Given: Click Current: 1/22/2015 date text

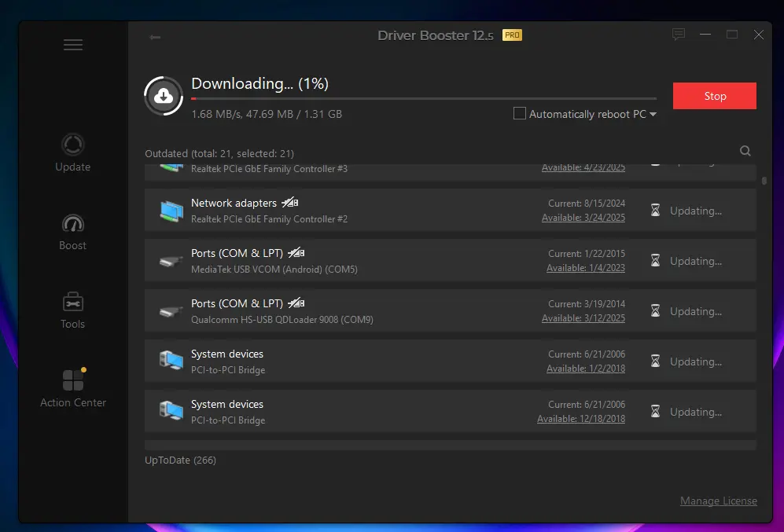Looking at the screenshot, I should 587,254.
